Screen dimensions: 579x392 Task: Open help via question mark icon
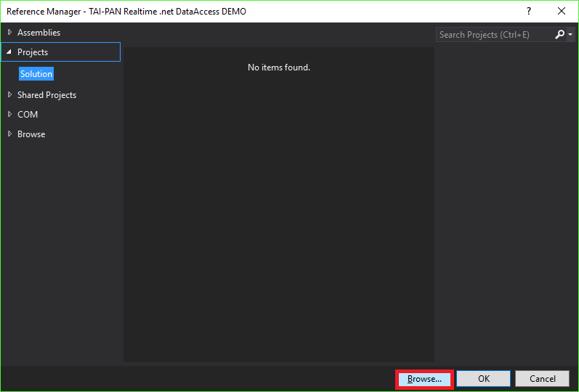pyautogui.click(x=529, y=11)
